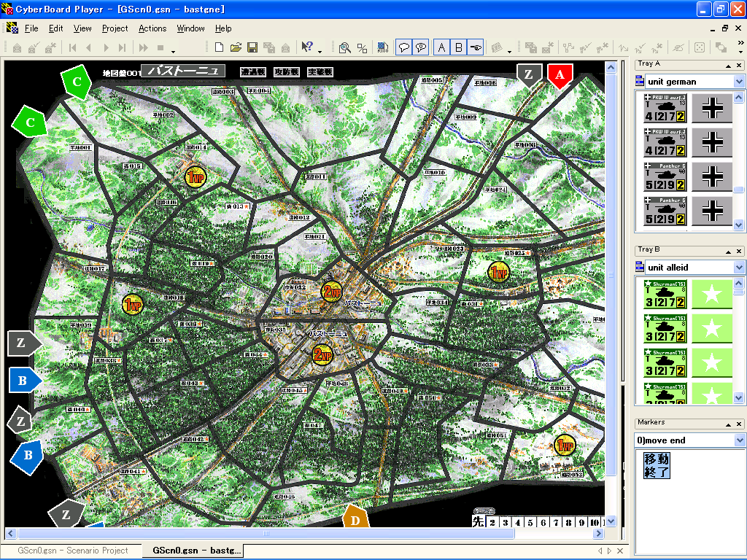Select the 移動終了 move end marker
The width and height of the screenshot is (747, 560).
[657, 465]
